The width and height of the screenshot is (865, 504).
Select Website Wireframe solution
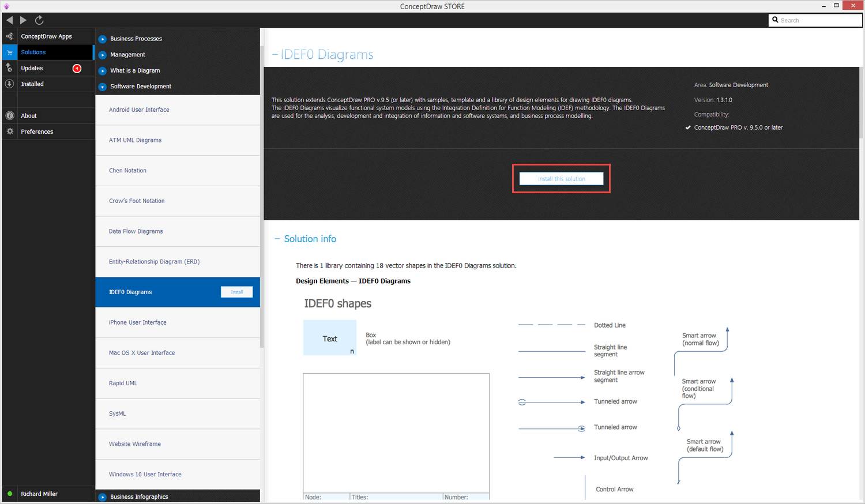pos(178,444)
